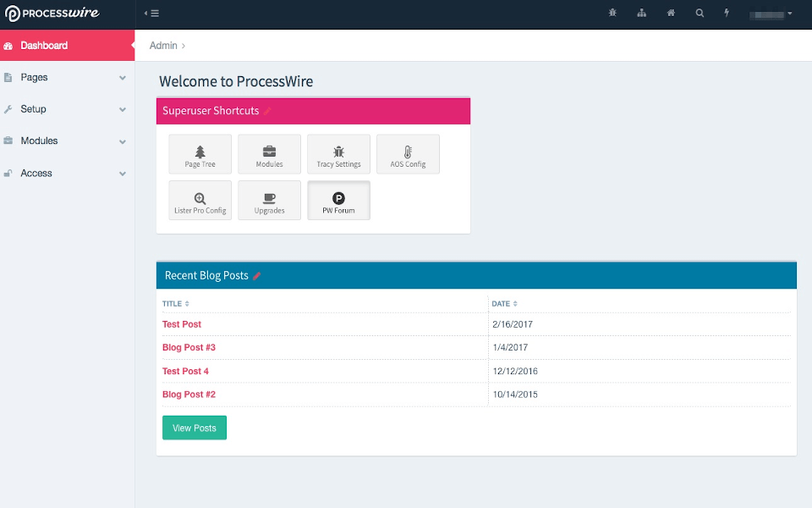Edit Recent Blog Posts via pencil icon
Viewport: 812px width, 508px height.
[x=257, y=276]
